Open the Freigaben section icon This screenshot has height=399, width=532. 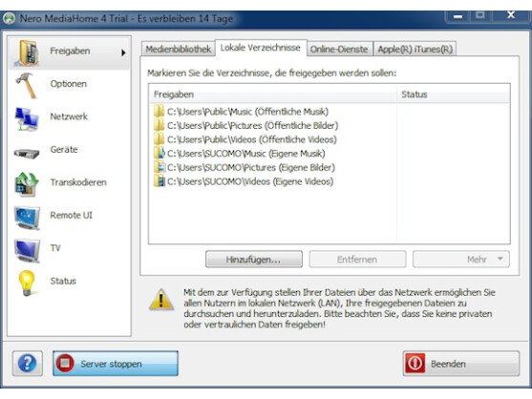point(27,52)
